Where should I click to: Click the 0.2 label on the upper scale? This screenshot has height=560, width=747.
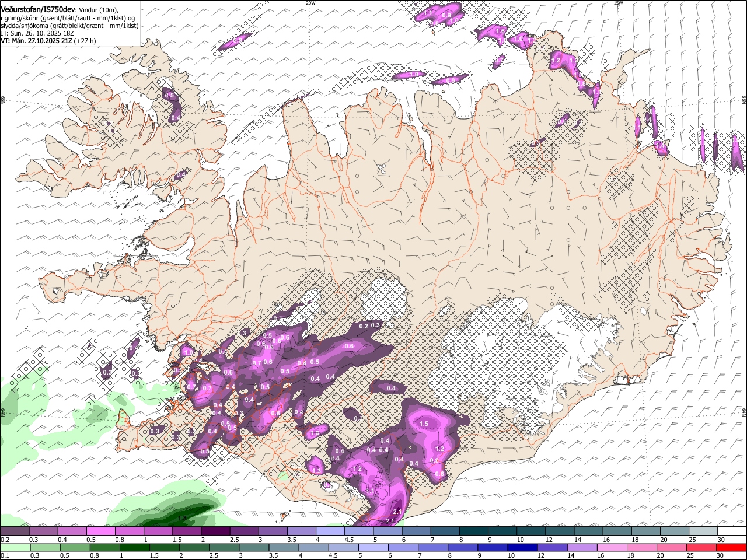click(x=5, y=540)
